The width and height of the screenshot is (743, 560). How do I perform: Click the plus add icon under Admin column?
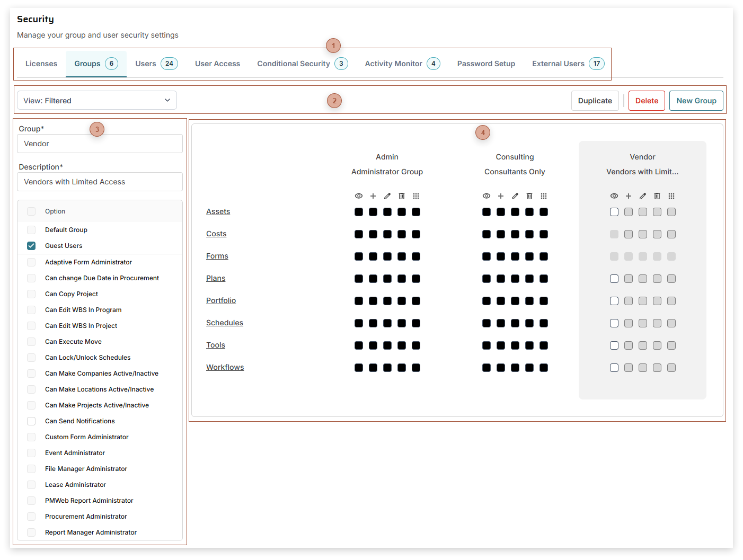pyautogui.click(x=373, y=196)
